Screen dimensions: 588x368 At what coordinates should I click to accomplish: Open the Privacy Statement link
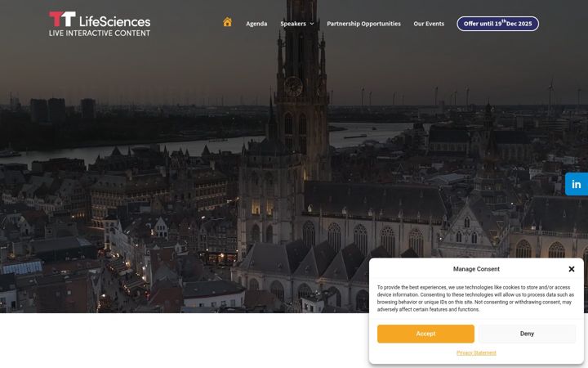(476, 352)
